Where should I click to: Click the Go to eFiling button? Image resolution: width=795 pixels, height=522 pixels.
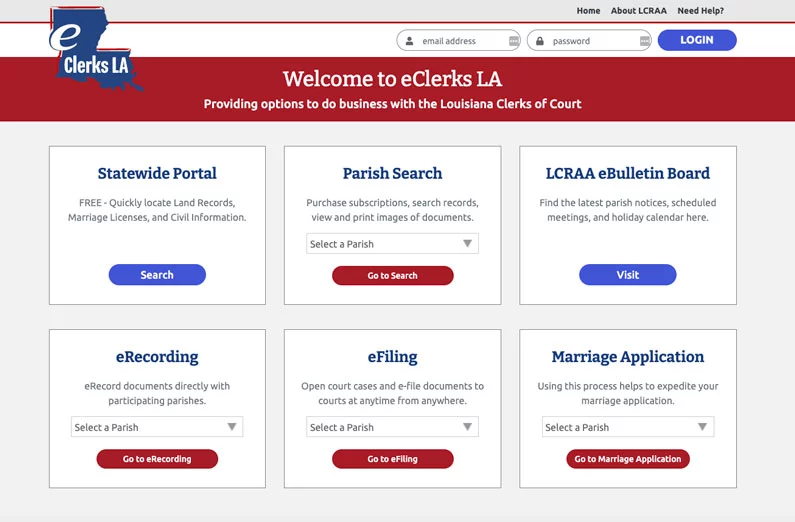pyautogui.click(x=392, y=459)
